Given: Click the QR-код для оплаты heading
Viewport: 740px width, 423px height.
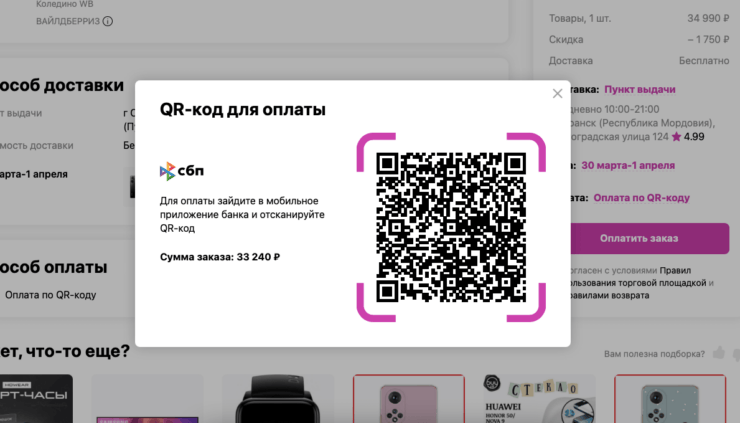Looking at the screenshot, I should (x=243, y=109).
